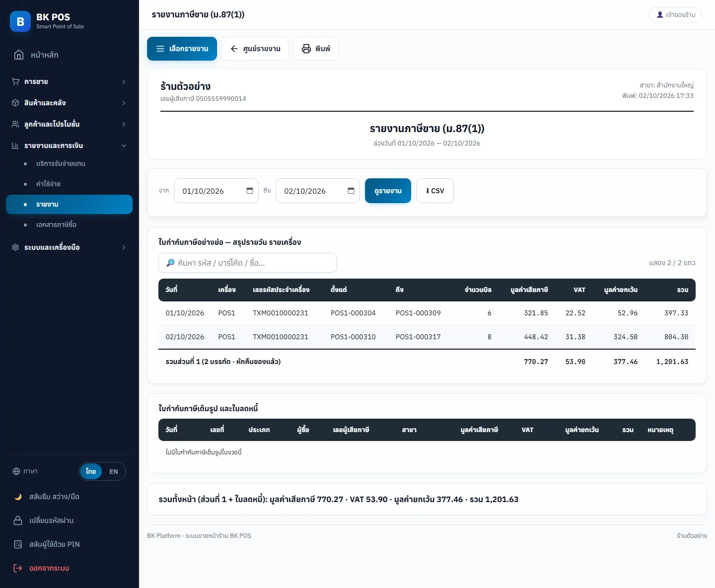Click the chart icon for รายงานและการเงิน
This screenshot has width=715, height=588.
[15, 146]
